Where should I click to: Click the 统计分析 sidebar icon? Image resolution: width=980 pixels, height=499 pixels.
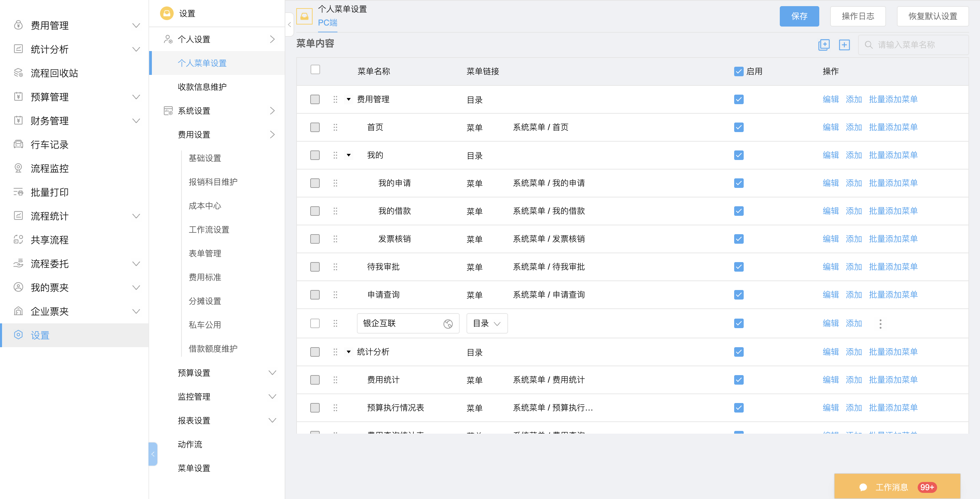click(x=18, y=49)
